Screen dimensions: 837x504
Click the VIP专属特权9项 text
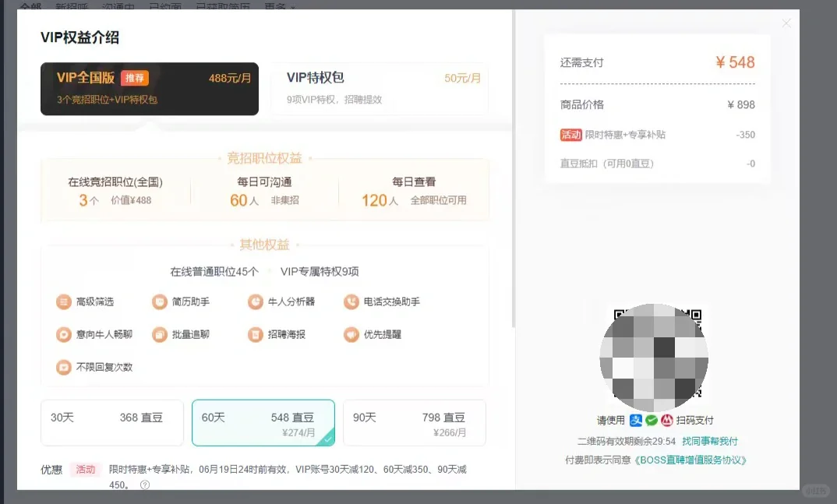320,271
